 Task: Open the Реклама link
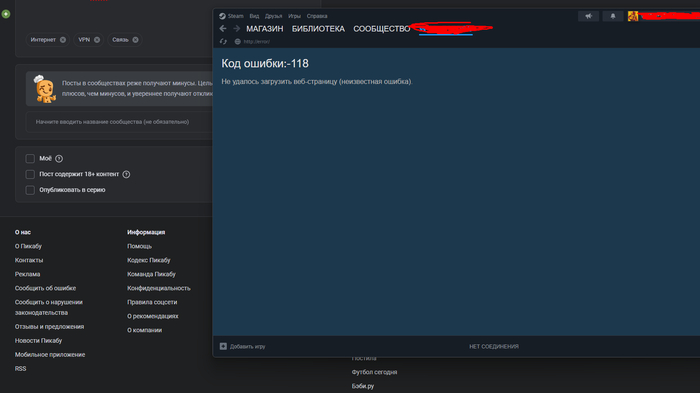pos(27,274)
